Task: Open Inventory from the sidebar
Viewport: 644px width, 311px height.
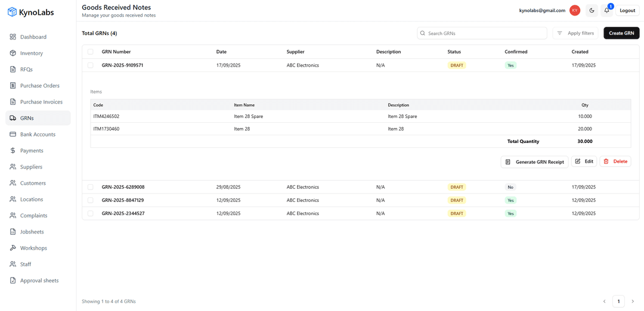Action: [31, 53]
